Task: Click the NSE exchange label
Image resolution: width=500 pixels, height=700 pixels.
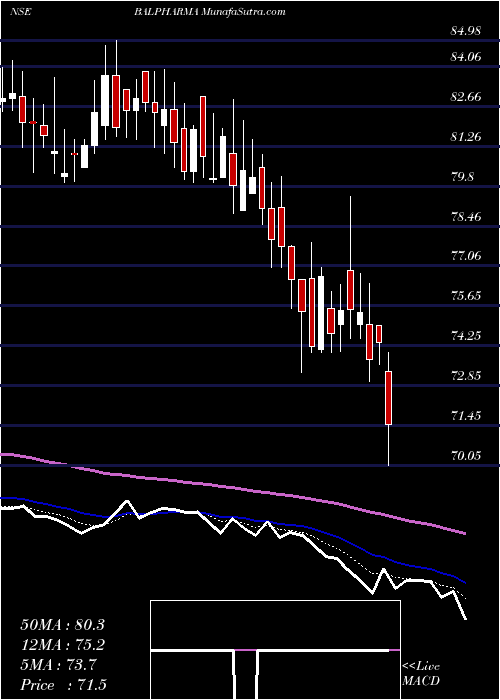Action: pyautogui.click(x=21, y=12)
